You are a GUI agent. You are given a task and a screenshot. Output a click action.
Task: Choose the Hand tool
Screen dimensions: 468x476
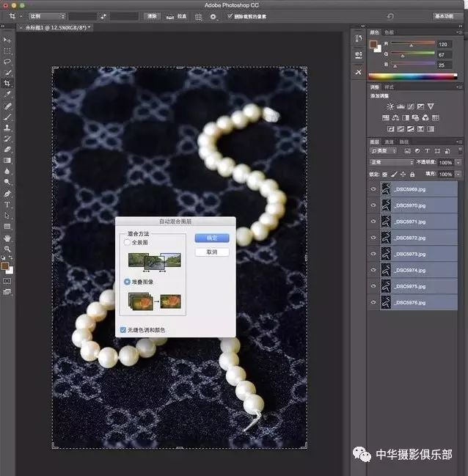coord(7,238)
